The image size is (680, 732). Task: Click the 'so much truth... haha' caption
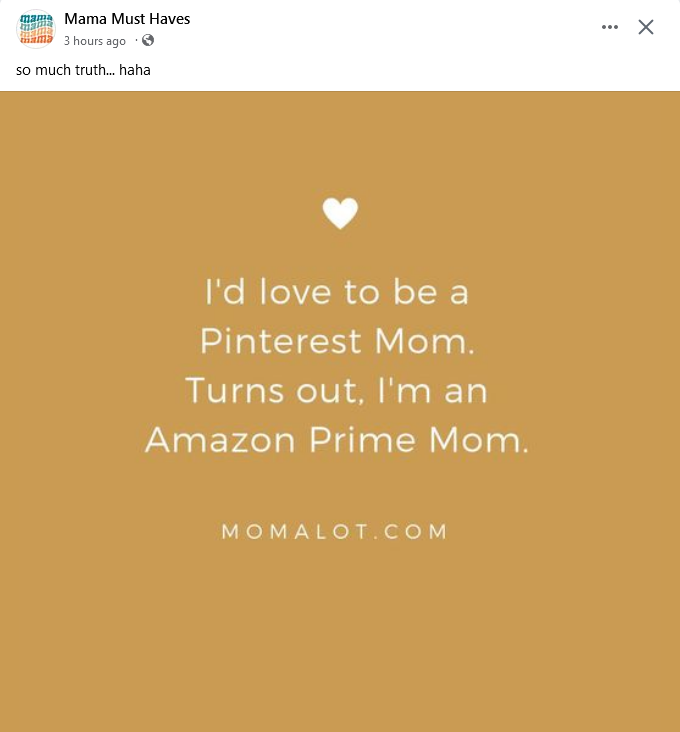(x=83, y=70)
